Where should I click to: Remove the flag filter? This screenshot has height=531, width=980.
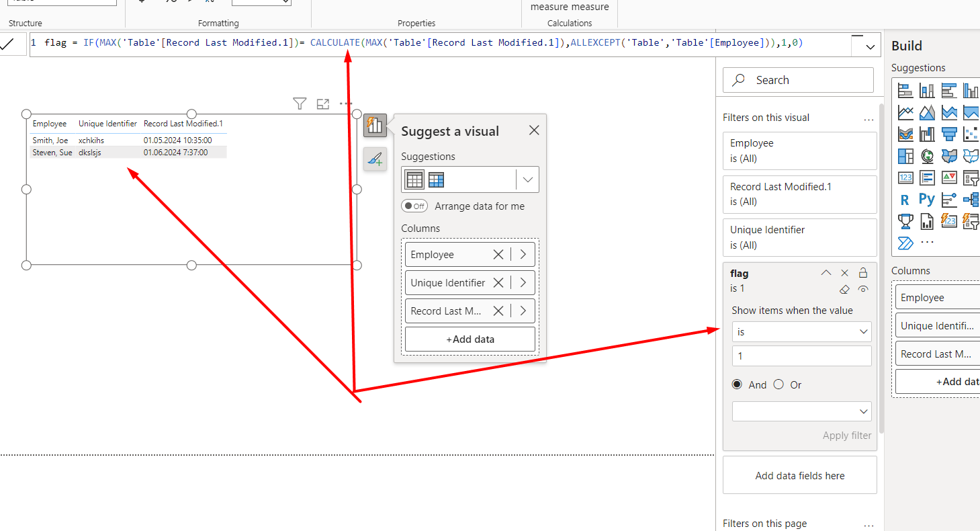845,273
